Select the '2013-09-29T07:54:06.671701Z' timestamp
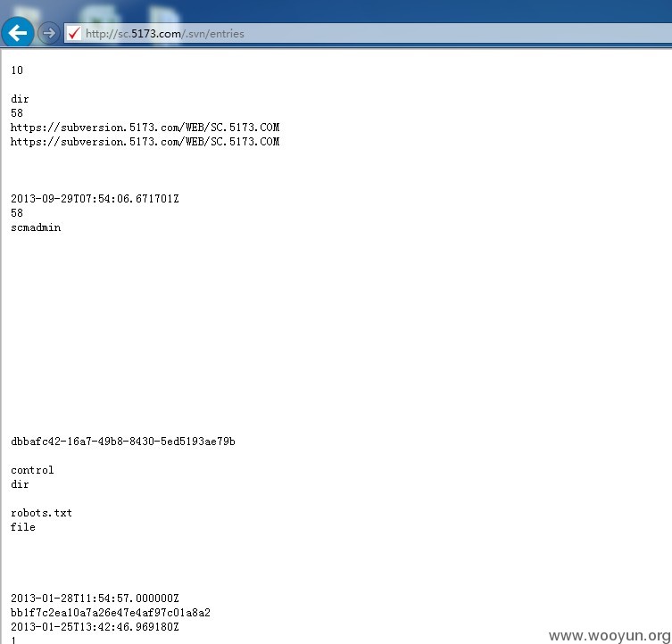Image resolution: width=672 pixels, height=644 pixels. [x=95, y=199]
